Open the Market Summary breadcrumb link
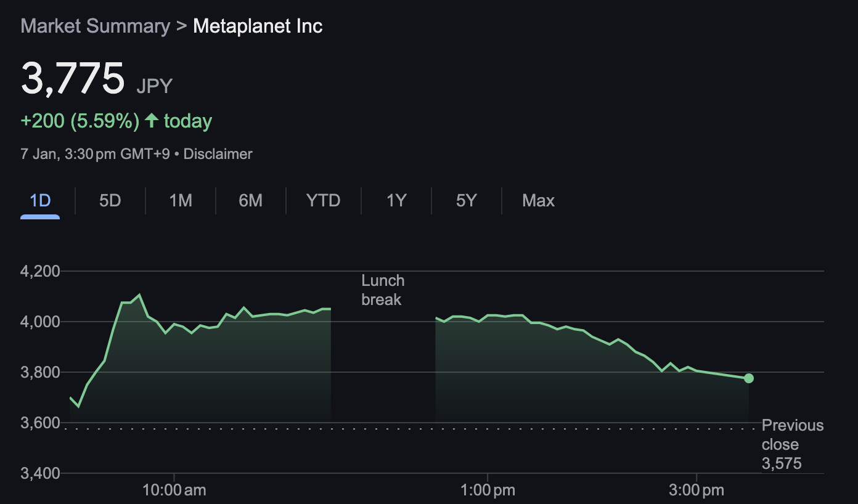The image size is (858, 504). [x=95, y=26]
